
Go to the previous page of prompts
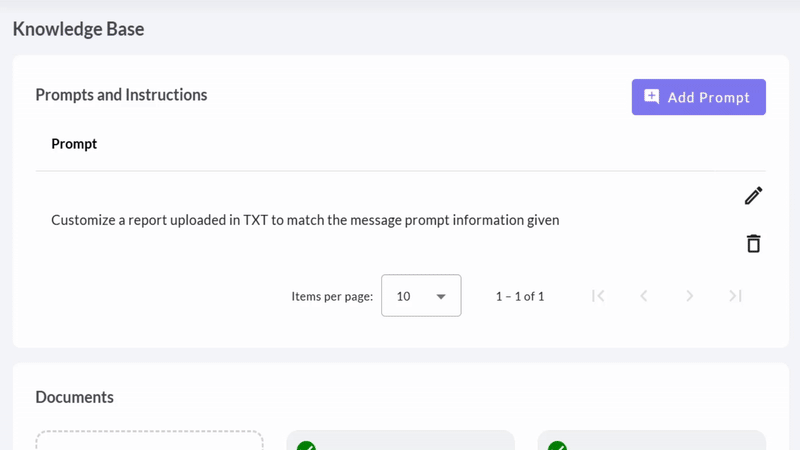coord(644,296)
